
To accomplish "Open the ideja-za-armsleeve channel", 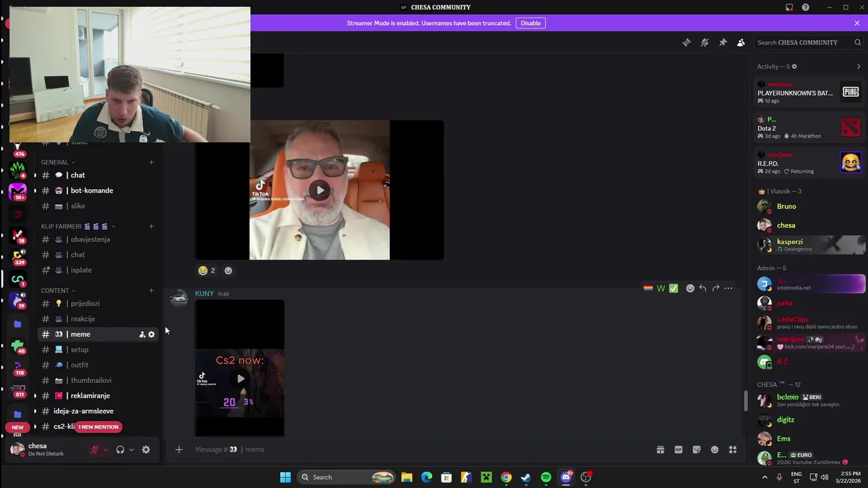I will click(98, 411).
